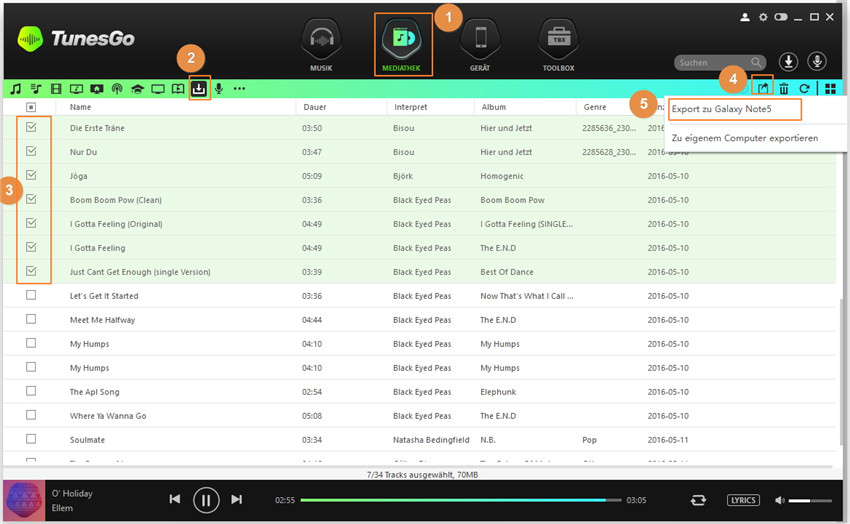Switch to grid view icon
Viewport: 850px width, 524px height.
coord(830,89)
